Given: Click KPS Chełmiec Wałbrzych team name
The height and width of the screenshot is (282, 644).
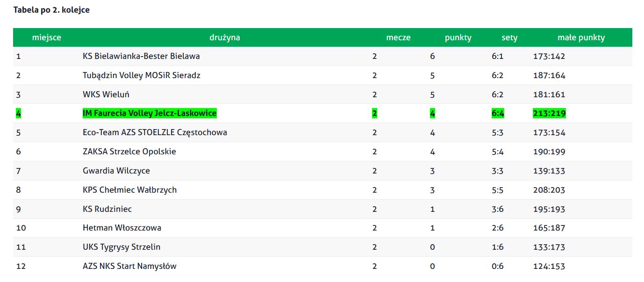Looking at the screenshot, I should (129, 190).
